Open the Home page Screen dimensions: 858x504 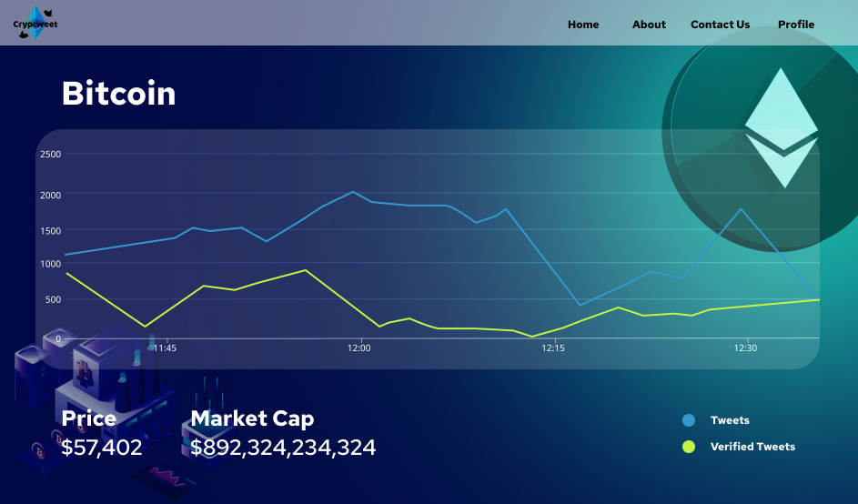(583, 25)
